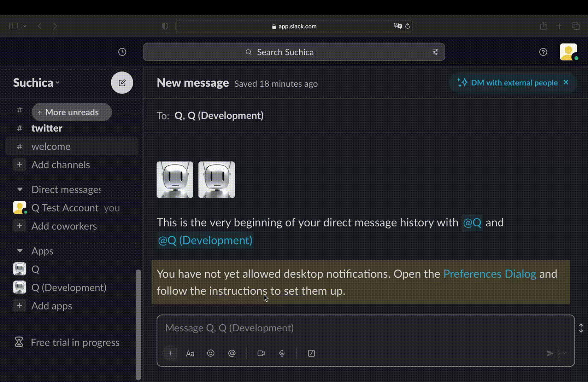Edit the To: recipients field
Screen dimensions: 588x382
coord(366,116)
